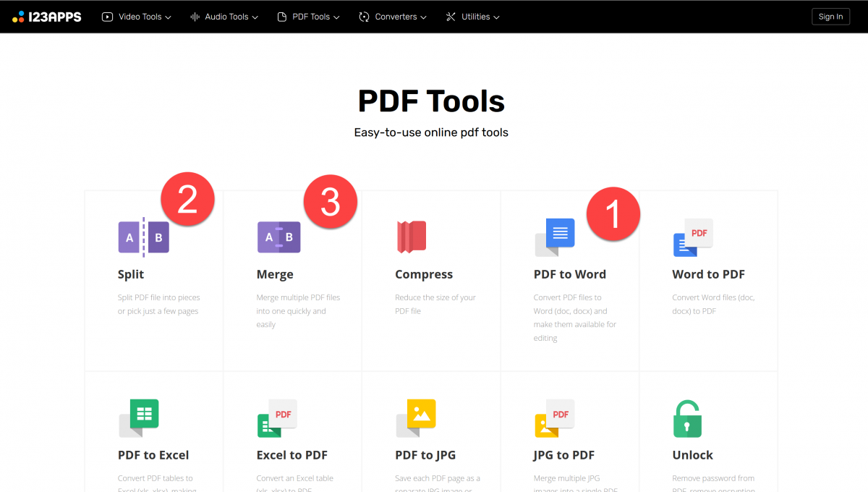Expand the Utilities menu

472,16
